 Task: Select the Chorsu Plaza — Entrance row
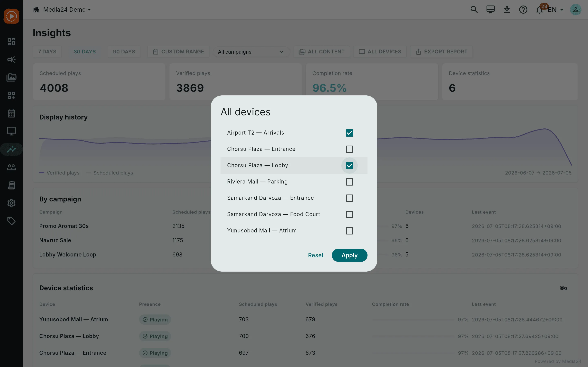[294, 149]
